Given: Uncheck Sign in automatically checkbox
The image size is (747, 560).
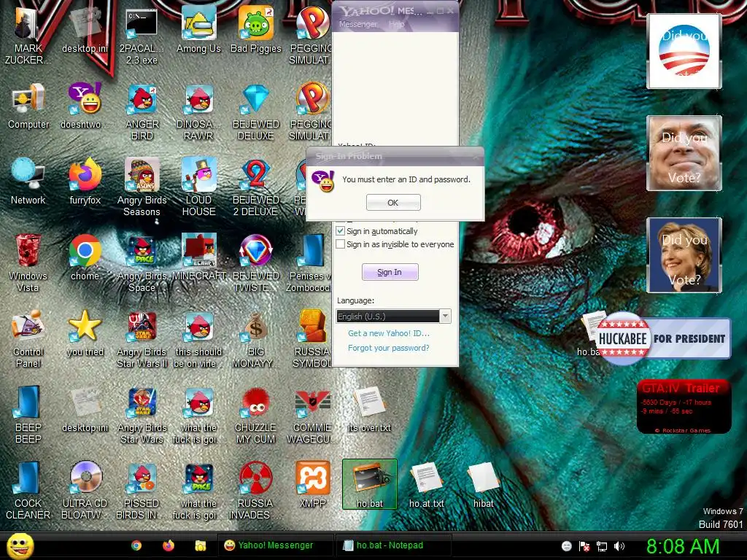Looking at the screenshot, I should [x=340, y=231].
